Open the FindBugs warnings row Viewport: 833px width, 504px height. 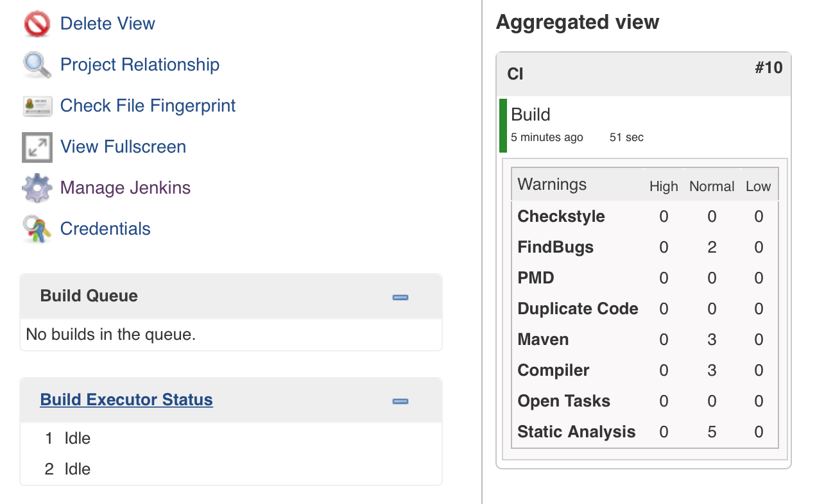pos(555,248)
